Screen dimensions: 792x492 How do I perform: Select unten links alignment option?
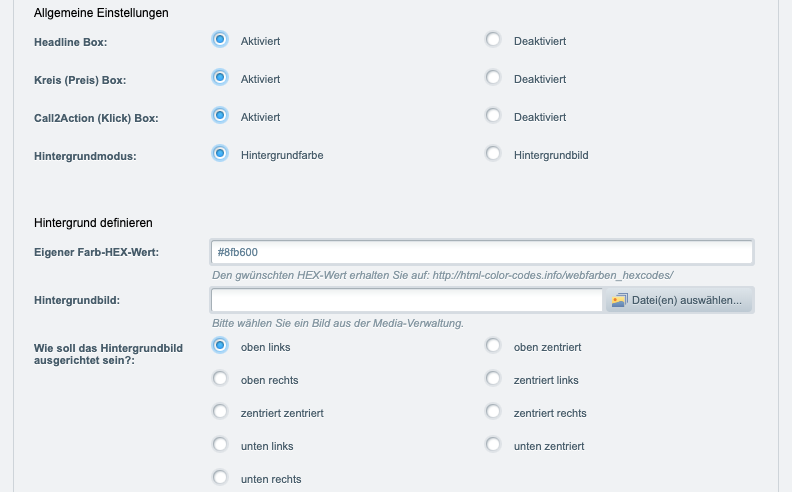[x=220, y=445]
